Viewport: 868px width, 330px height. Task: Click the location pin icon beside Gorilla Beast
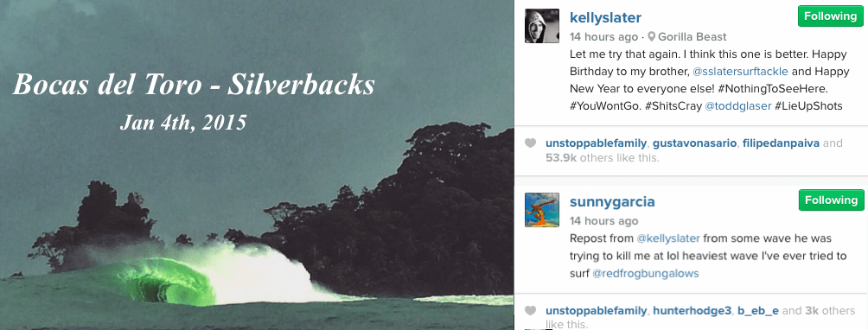coord(652,36)
